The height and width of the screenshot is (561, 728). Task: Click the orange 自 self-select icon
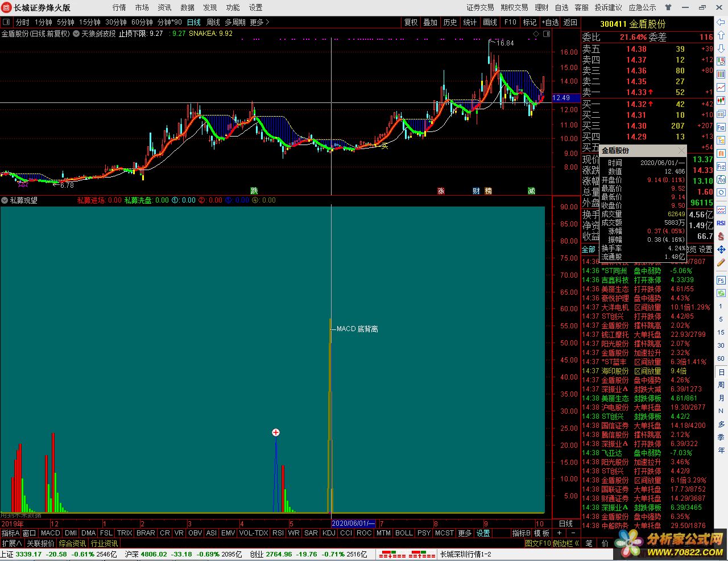click(721, 154)
